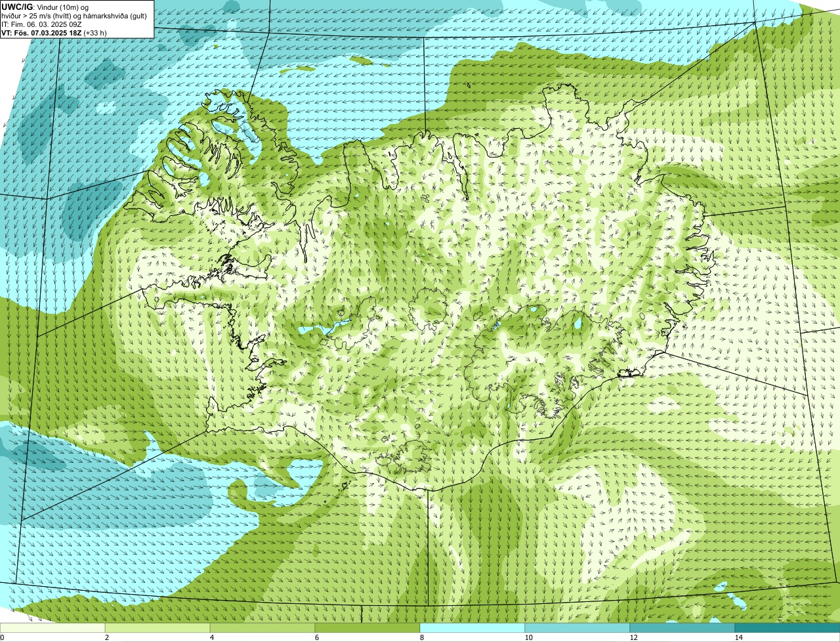The width and height of the screenshot is (840, 642).
Task: Select the above 14 m/s dark teal legend swatch
Action: (787, 628)
